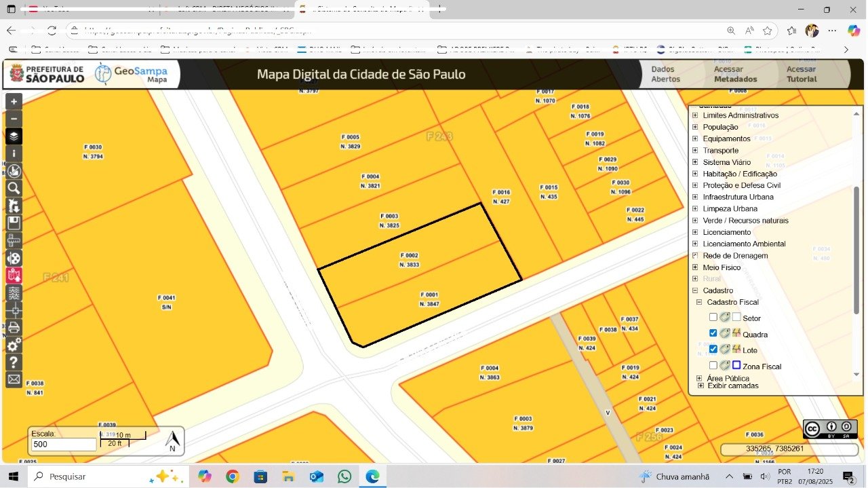Expand the Limites Administrativos group
This screenshot has height=488, width=868.
(x=695, y=115)
